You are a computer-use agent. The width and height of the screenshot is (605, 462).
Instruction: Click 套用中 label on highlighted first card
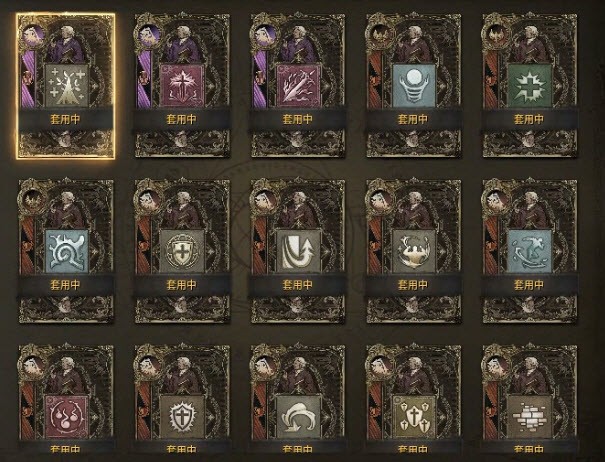tap(65, 119)
